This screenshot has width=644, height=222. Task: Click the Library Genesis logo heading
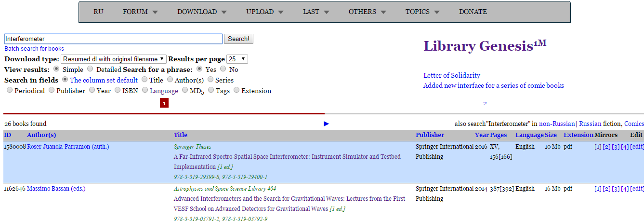click(485, 46)
